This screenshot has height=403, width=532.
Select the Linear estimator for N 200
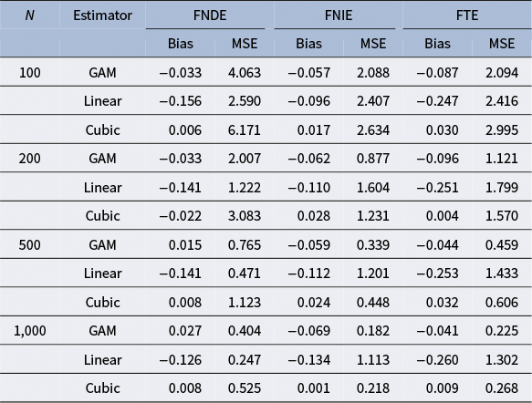[102, 188]
